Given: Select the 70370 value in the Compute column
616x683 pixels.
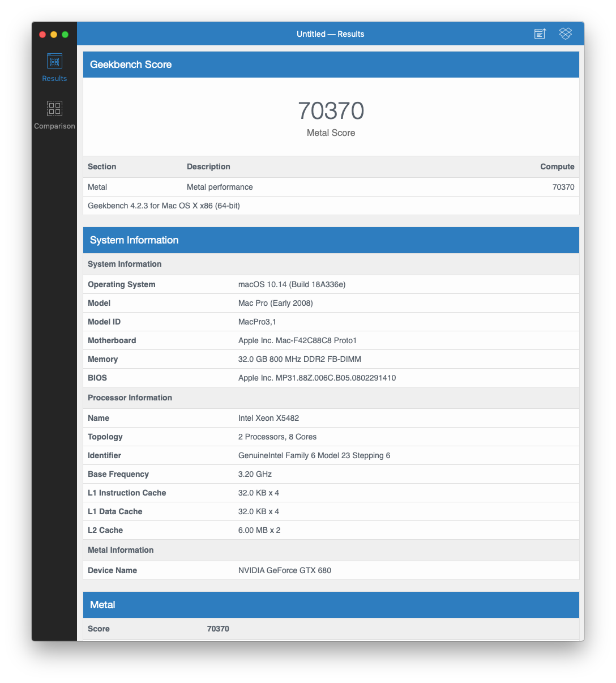Looking at the screenshot, I should coord(563,187).
